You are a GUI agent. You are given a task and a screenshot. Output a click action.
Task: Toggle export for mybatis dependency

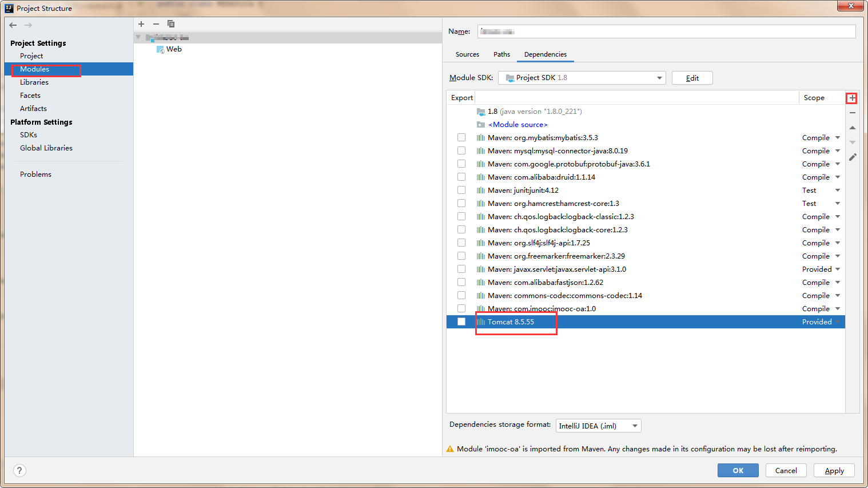[x=461, y=138]
